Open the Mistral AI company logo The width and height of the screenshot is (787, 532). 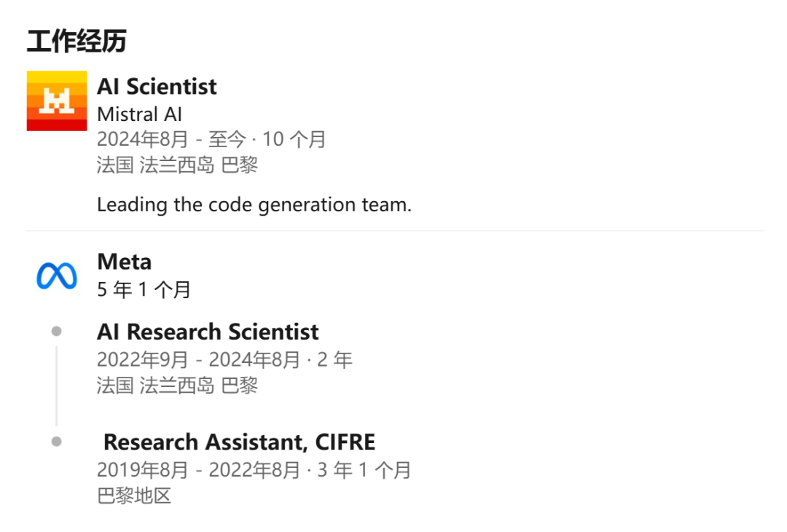57,101
